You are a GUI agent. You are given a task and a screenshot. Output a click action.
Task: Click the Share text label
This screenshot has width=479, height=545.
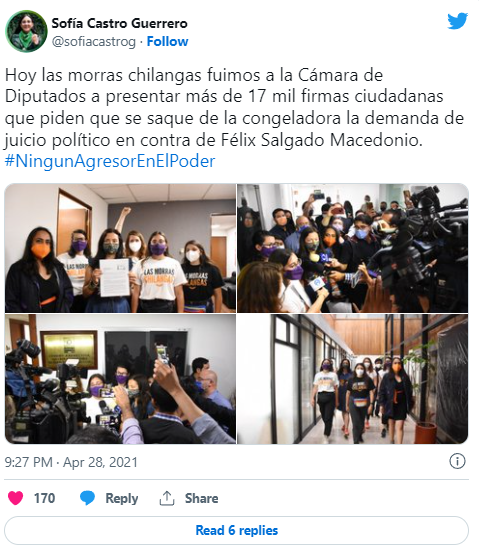coord(202,498)
